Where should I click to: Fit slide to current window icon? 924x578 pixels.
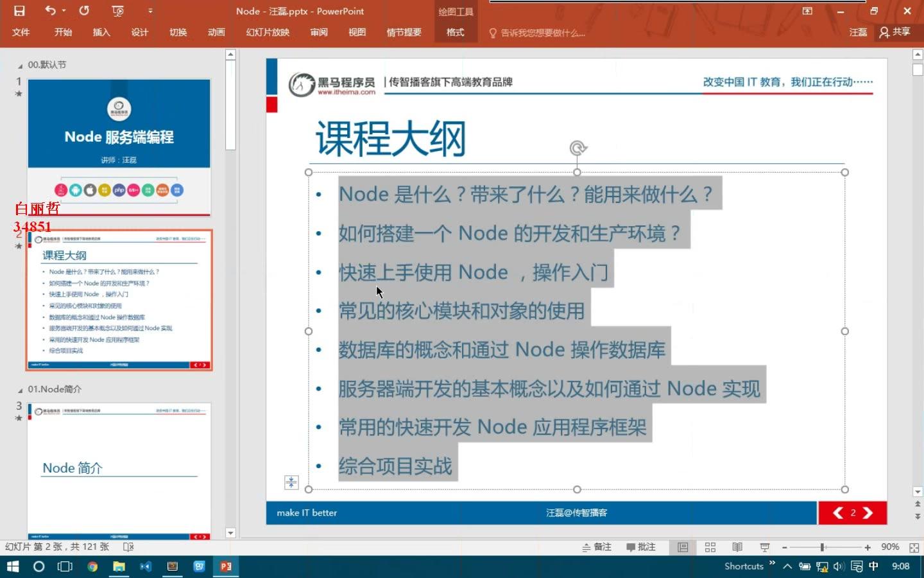tap(914, 547)
